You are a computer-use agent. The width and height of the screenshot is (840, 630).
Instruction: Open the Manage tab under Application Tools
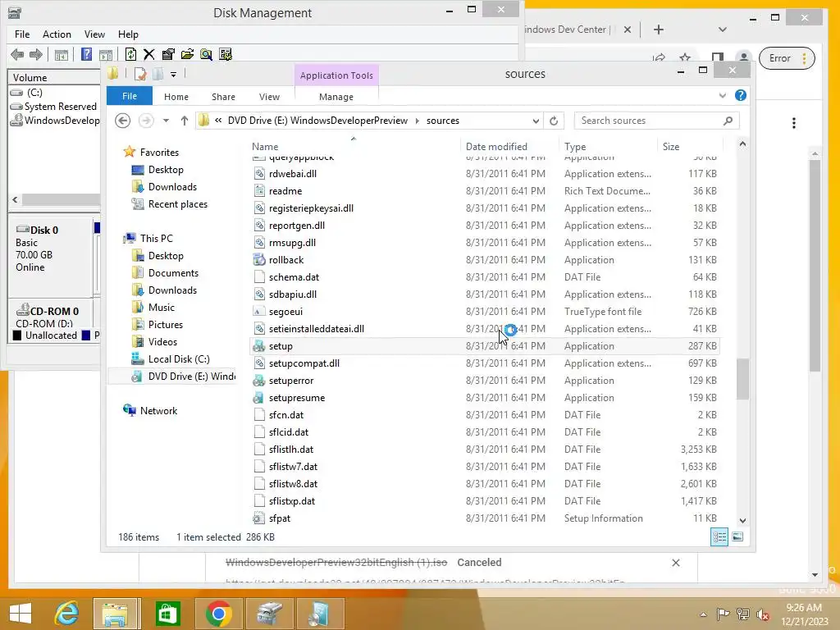coord(336,97)
